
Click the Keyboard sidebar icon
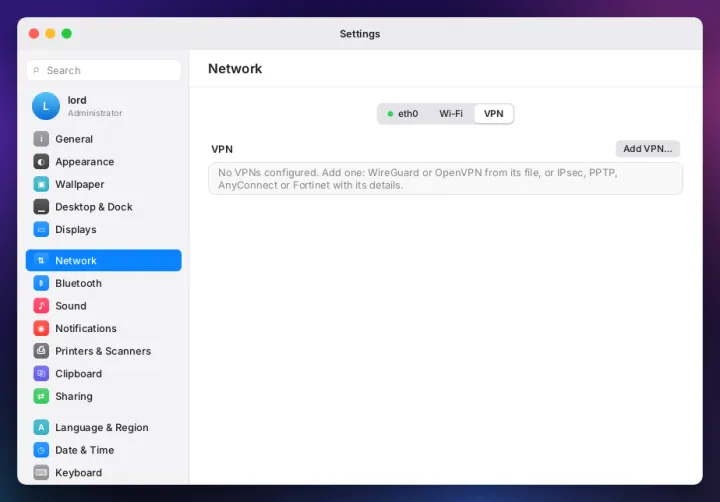41,472
